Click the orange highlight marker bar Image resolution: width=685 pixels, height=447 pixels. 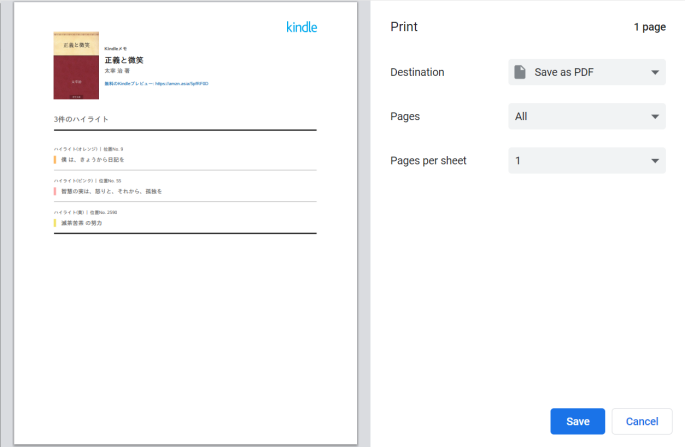(x=55, y=159)
